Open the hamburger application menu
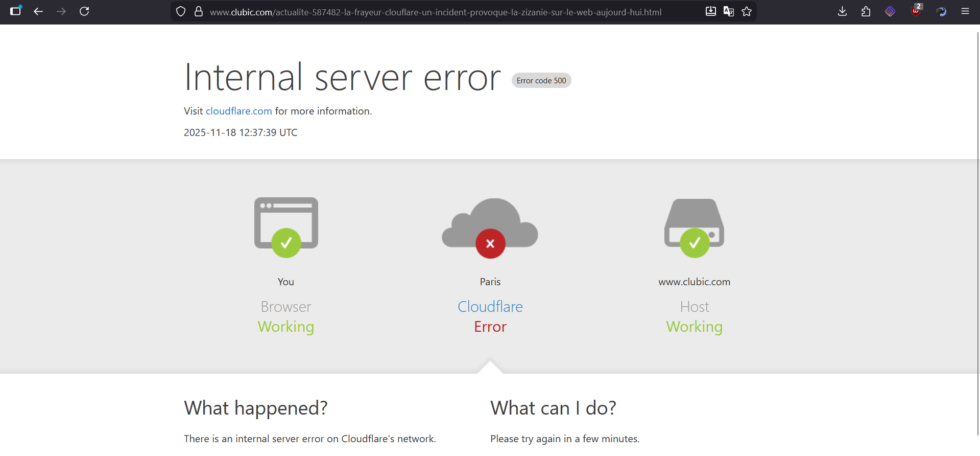The height and width of the screenshot is (456, 980). pos(965,11)
